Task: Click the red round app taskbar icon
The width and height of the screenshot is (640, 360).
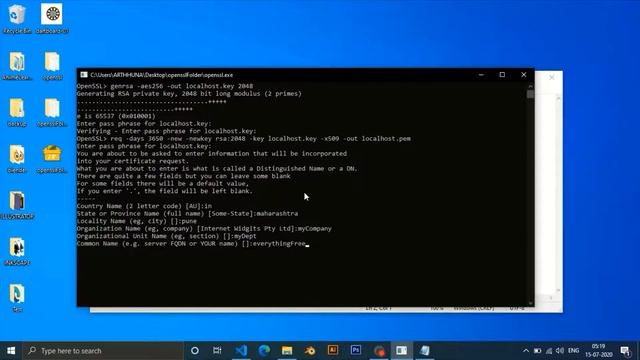Action: 379,350
